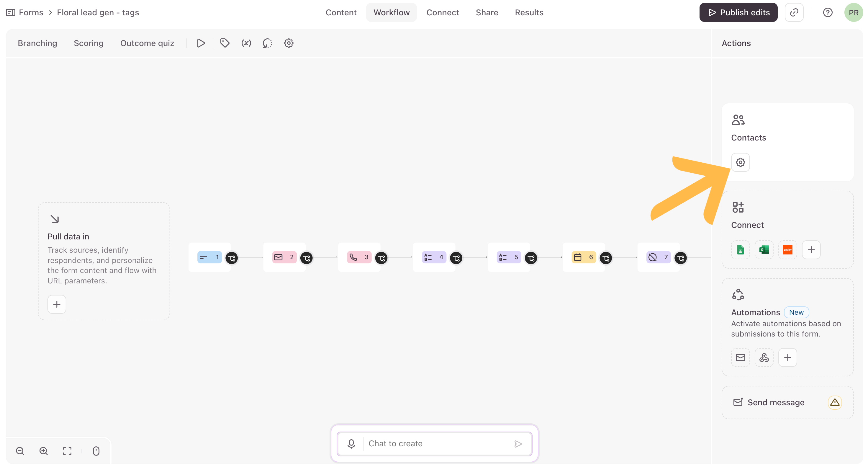Click Publish edits button
This screenshot has height=467, width=868.
738,12
